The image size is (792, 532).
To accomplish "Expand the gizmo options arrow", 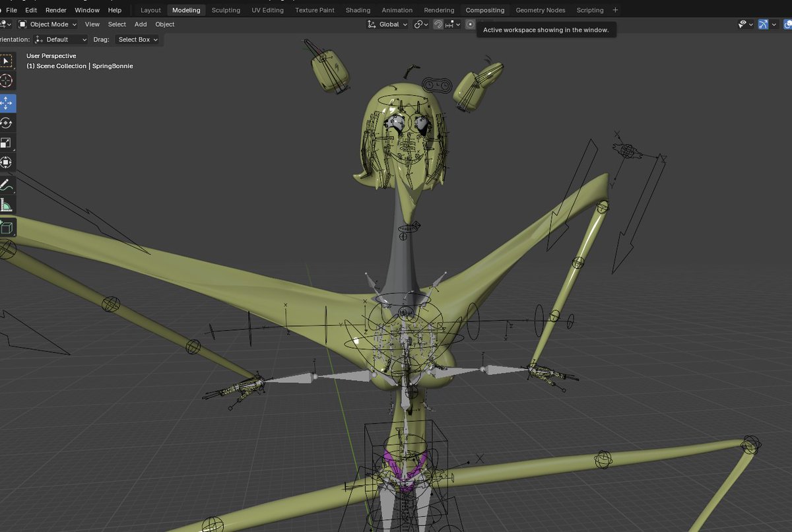I will click(774, 24).
